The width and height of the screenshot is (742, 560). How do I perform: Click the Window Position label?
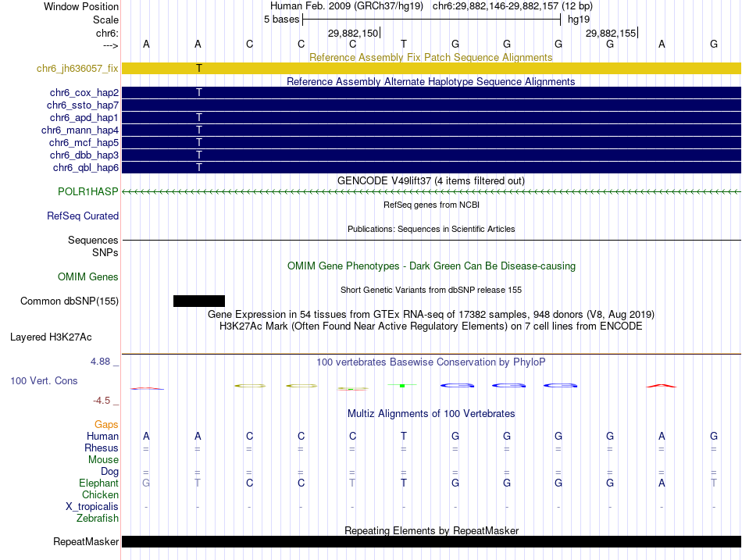click(x=81, y=6)
